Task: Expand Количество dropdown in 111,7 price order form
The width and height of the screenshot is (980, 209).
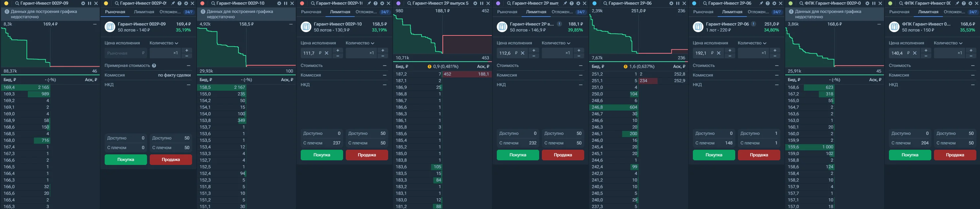Action: click(x=360, y=43)
